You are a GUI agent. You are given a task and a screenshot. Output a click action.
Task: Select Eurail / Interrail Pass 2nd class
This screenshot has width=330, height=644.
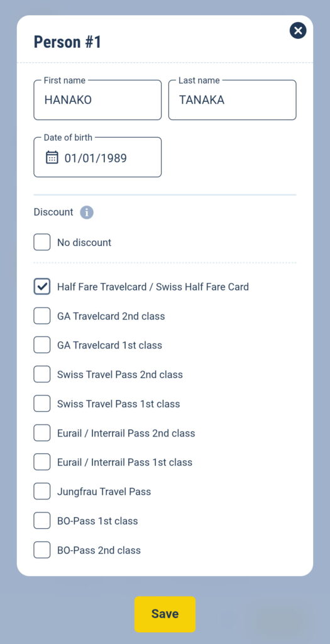click(42, 433)
